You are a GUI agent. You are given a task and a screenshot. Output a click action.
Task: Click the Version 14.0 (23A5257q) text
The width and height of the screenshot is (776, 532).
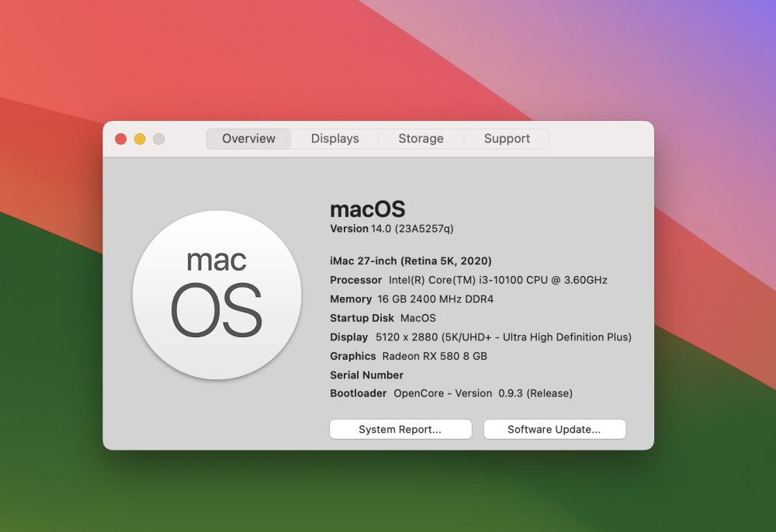[391, 229]
